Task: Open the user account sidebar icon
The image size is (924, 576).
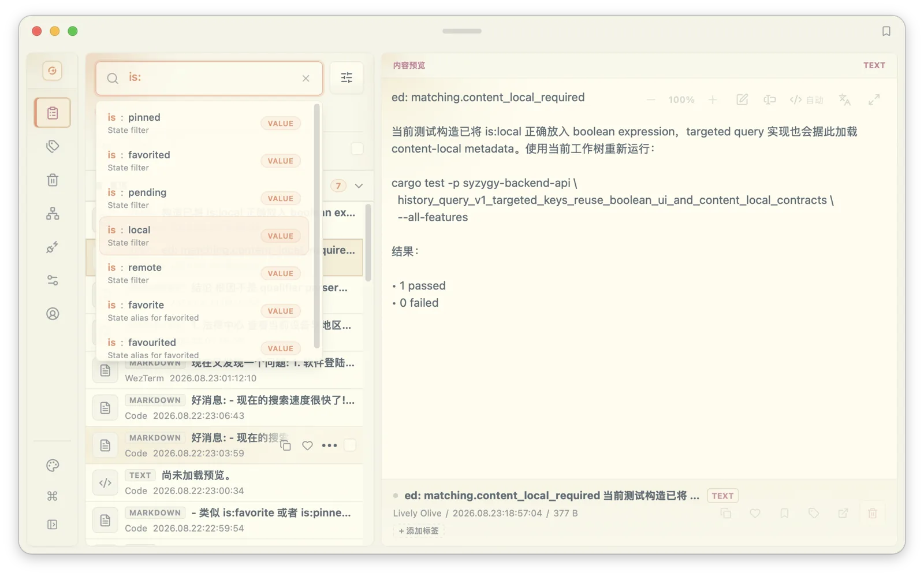Action: [x=53, y=314]
